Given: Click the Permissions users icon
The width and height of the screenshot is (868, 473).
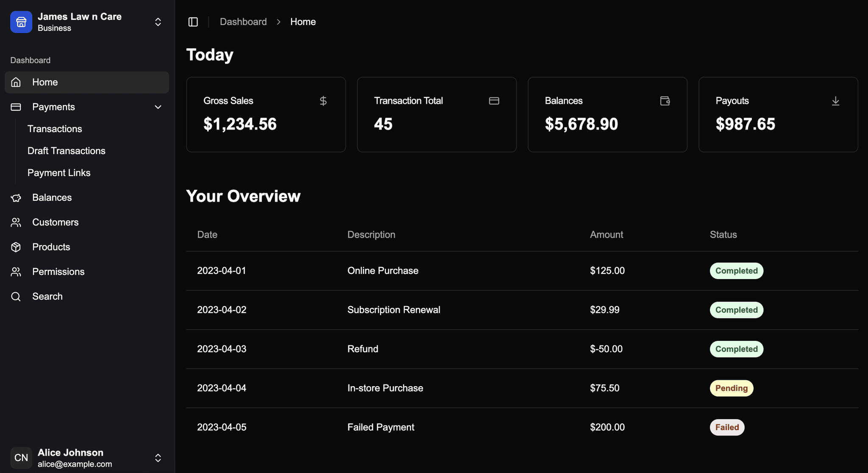Looking at the screenshot, I should pos(16,272).
